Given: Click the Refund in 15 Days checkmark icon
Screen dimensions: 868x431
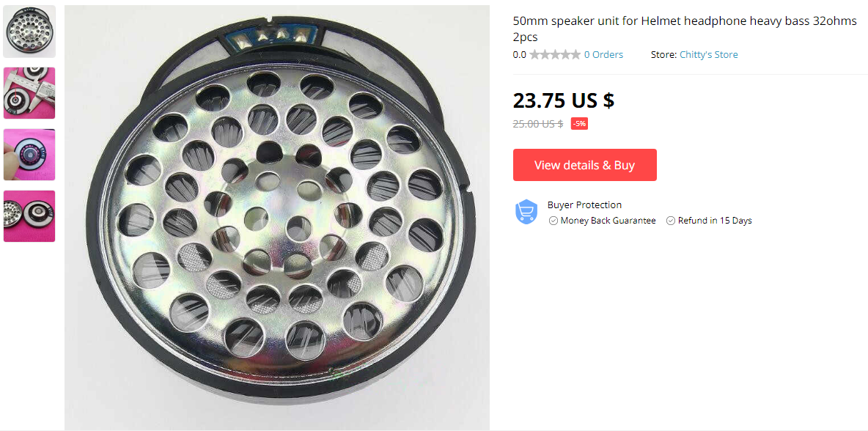Looking at the screenshot, I should click(x=671, y=221).
